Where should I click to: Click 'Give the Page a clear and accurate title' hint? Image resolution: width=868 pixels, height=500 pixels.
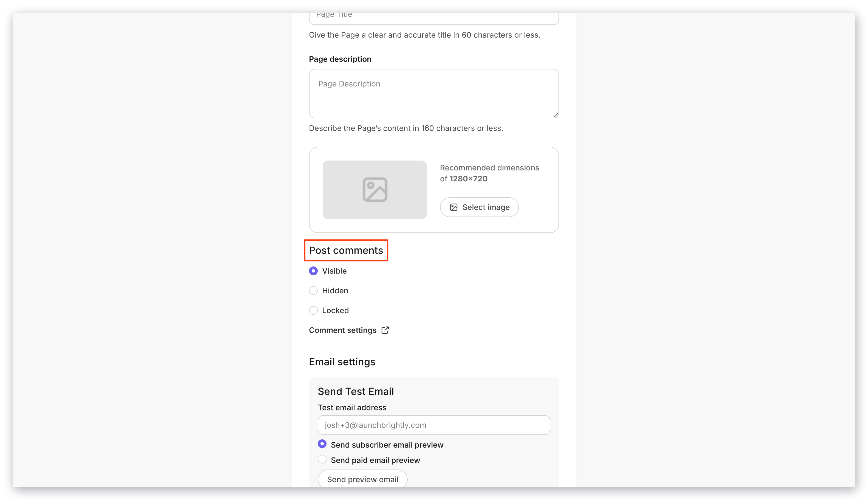point(424,35)
